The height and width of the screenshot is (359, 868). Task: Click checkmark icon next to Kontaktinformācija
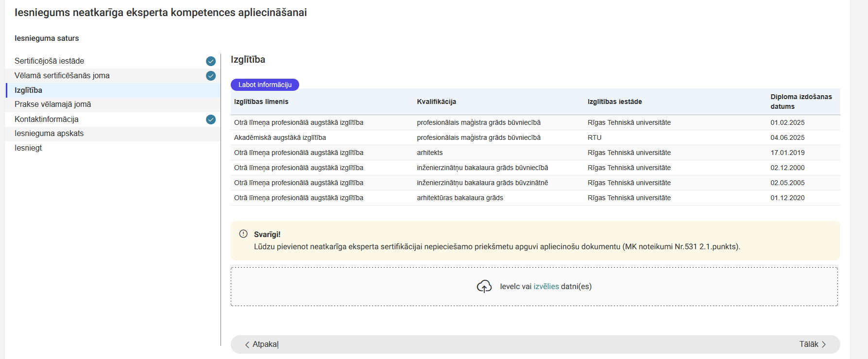pyautogui.click(x=211, y=120)
